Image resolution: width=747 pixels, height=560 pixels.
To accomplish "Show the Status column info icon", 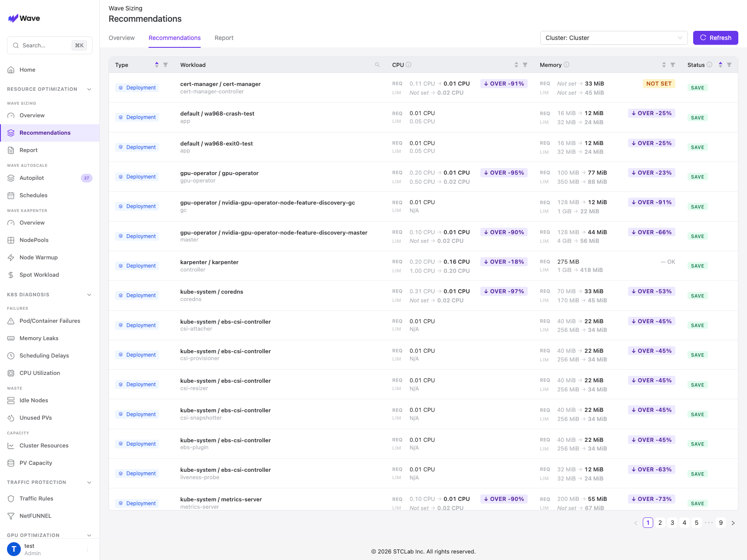I will coord(710,65).
